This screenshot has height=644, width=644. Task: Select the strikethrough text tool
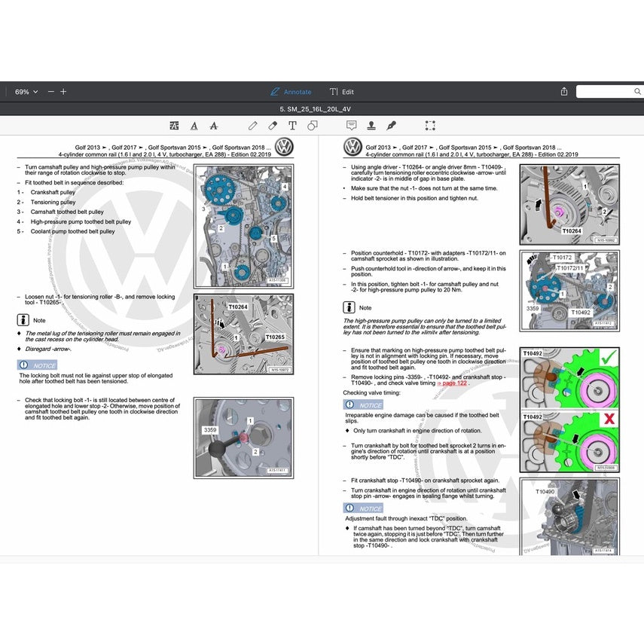coord(214,126)
